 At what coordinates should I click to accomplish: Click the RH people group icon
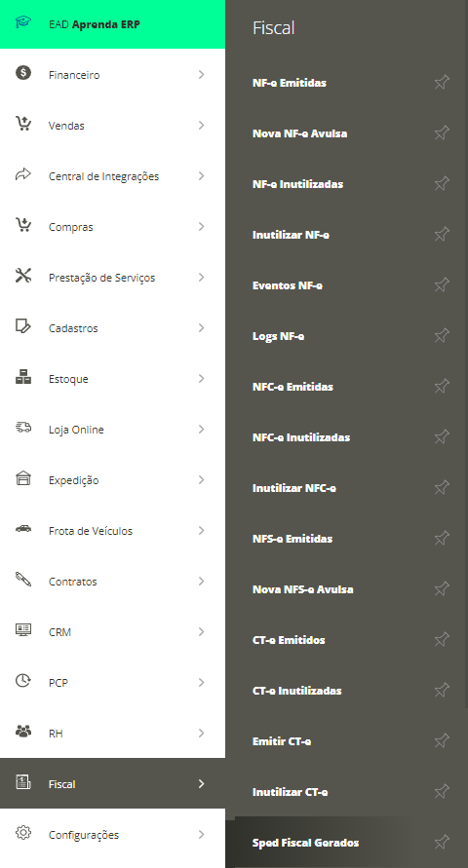(x=23, y=731)
